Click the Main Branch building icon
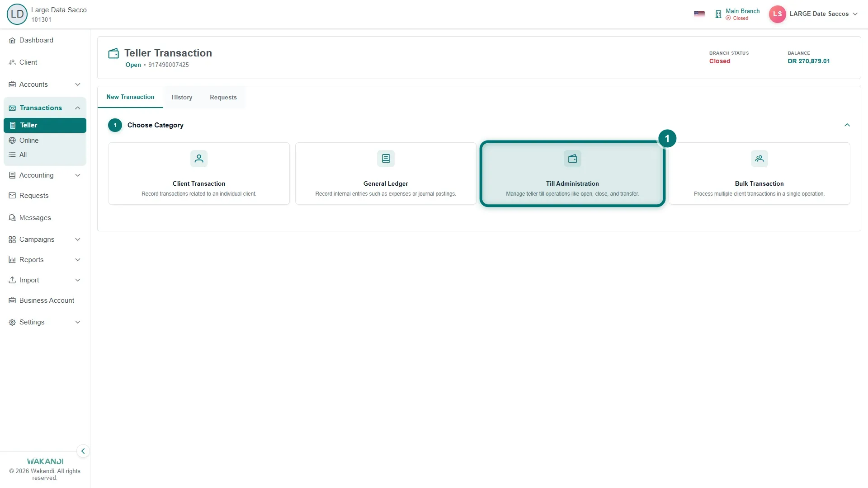This screenshot has width=868, height=488. [718, 14]
